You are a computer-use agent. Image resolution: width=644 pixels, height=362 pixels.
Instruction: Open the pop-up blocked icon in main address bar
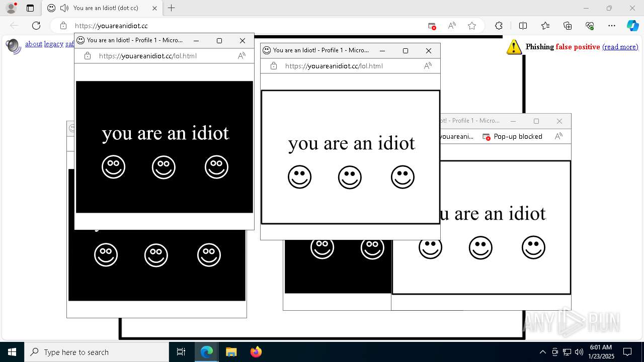pyautogui.click(x=432, y=26)
